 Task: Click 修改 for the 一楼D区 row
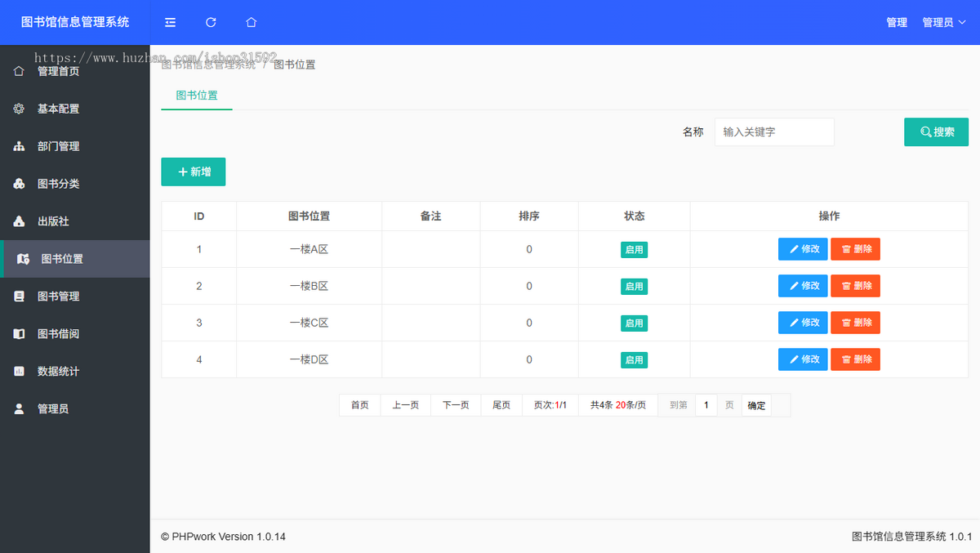tap(802, 359)
